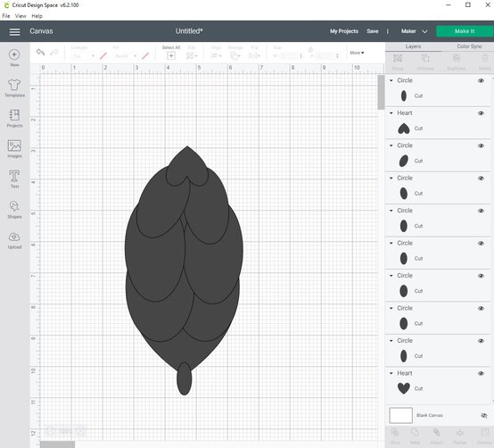
Task: Click the Redo arrow
Action: (x=54, y=53)
